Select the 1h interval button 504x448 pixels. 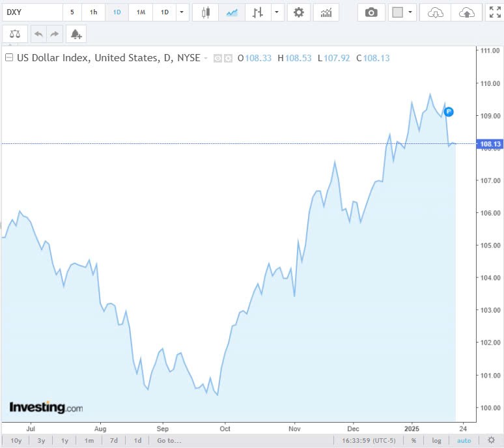[93, 12]
